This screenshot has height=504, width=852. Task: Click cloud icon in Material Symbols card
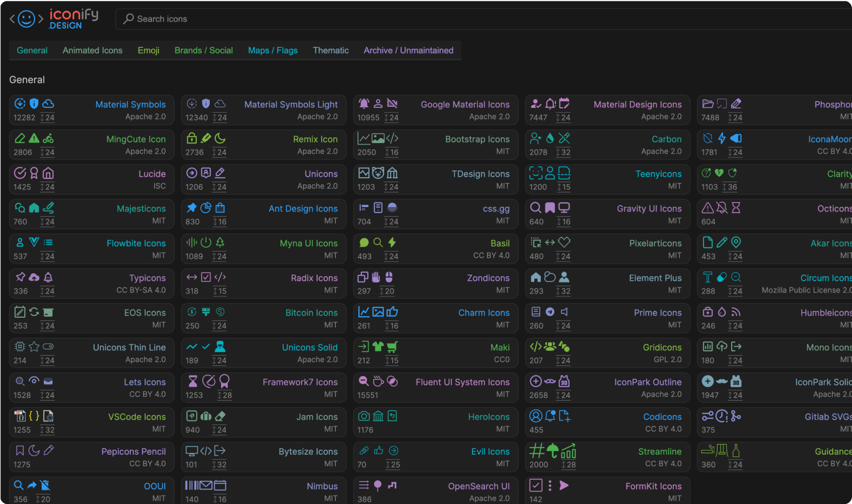click(48, 104)
